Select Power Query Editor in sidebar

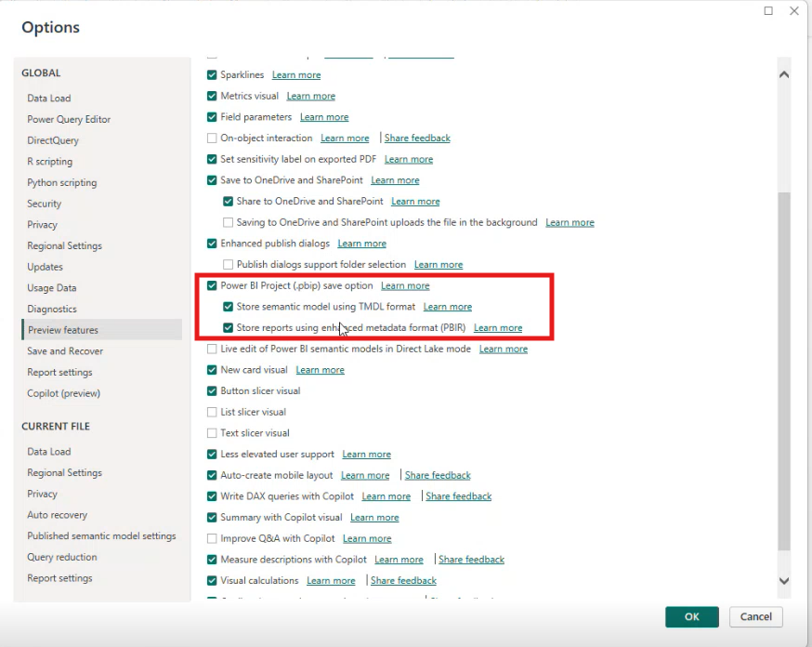(x=69, y=119)
